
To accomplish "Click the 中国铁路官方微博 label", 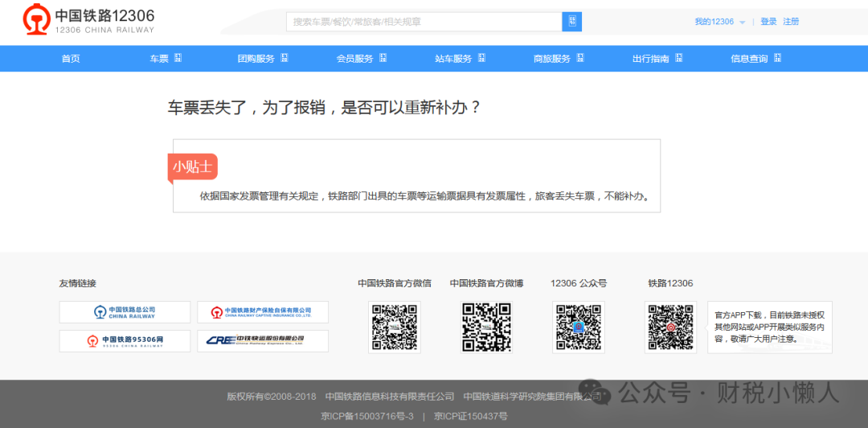I will (x=486, y=283).
